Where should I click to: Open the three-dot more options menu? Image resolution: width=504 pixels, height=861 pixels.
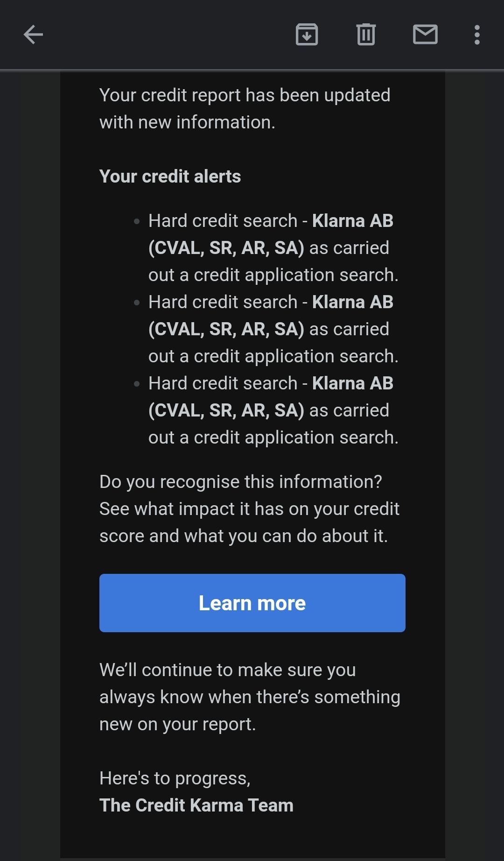click(x=476, y=35)
